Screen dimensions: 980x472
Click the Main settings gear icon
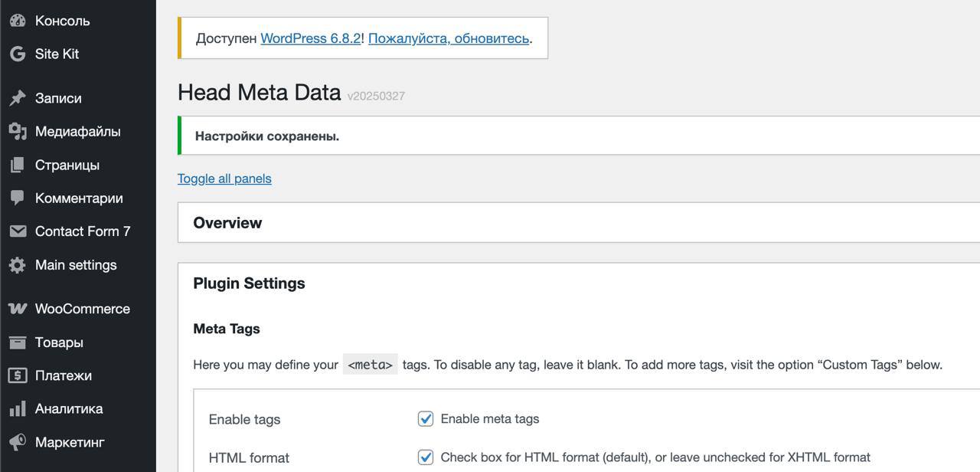pos(18,265)
